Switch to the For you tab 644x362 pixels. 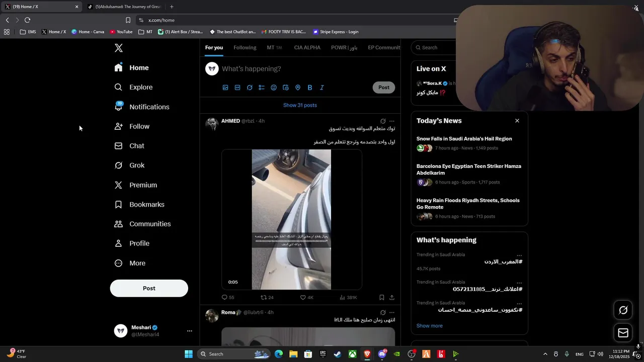214,48
